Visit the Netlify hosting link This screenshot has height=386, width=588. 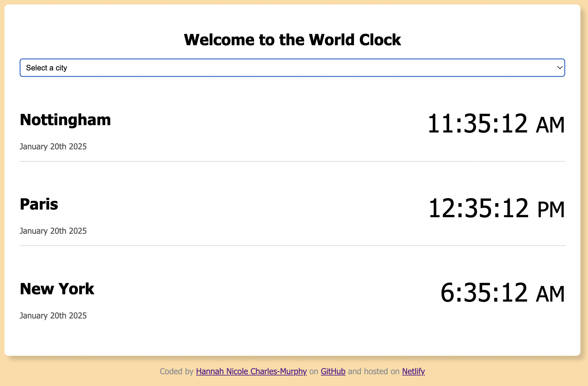tap(413, 371)
